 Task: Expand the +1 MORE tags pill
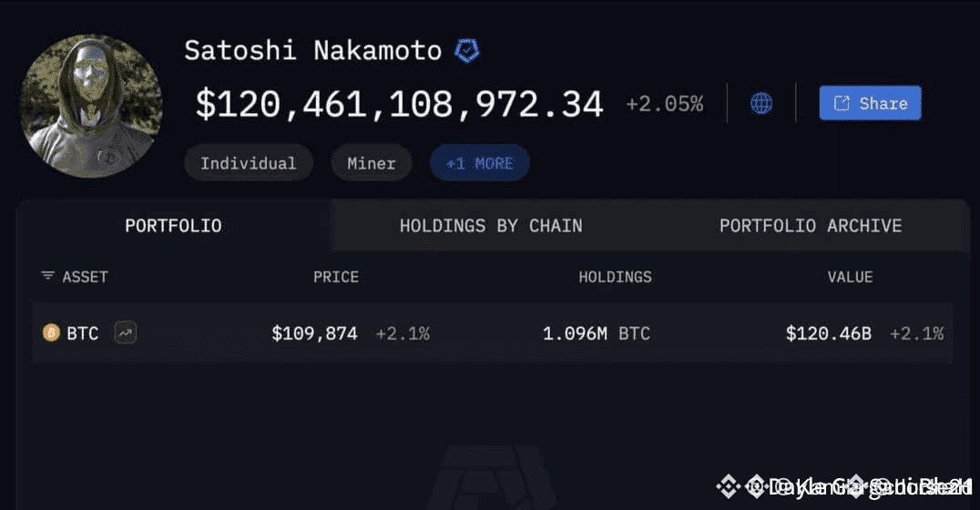[x=479, y=163]
